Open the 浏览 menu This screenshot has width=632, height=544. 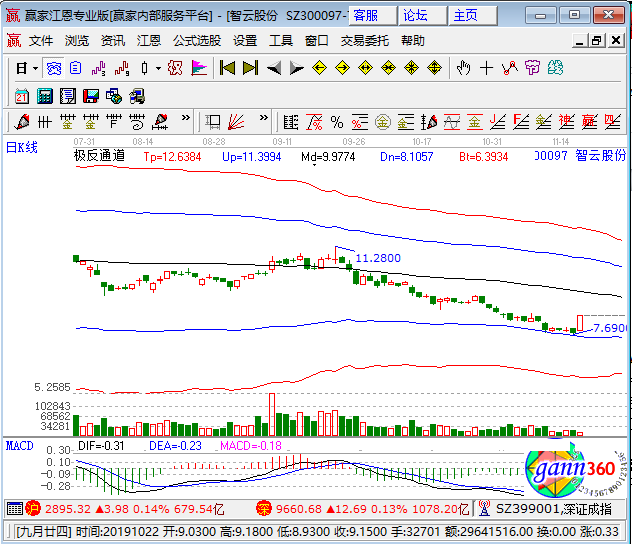(x=77, y=41)
